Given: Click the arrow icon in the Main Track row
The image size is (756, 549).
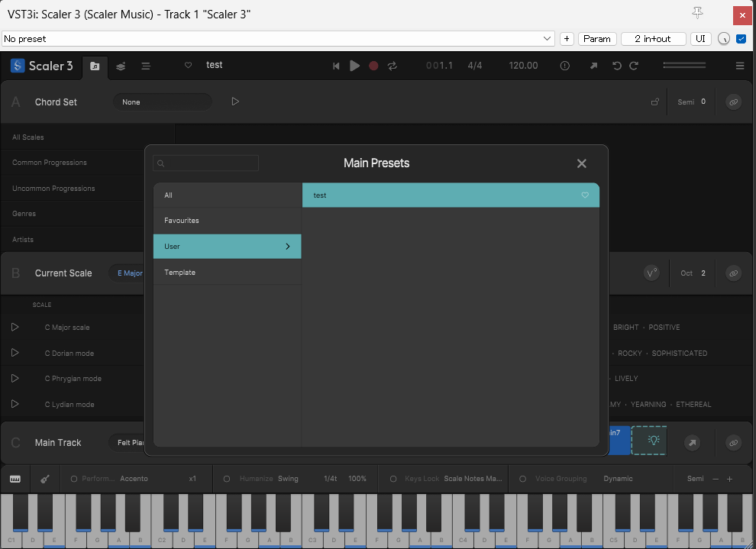Looking at the screenshot, I should tap(693, 442).
